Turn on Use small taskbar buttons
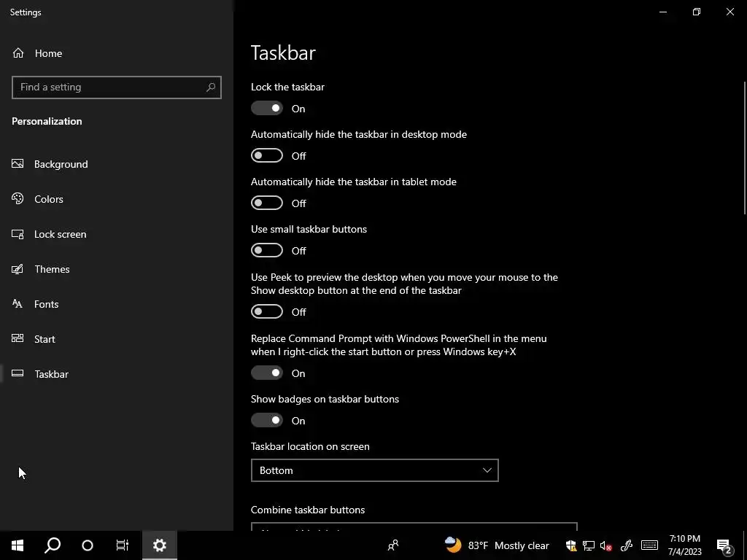Image resolution: width=747 pixels, height=560 pixels. [x=267, y=250]
